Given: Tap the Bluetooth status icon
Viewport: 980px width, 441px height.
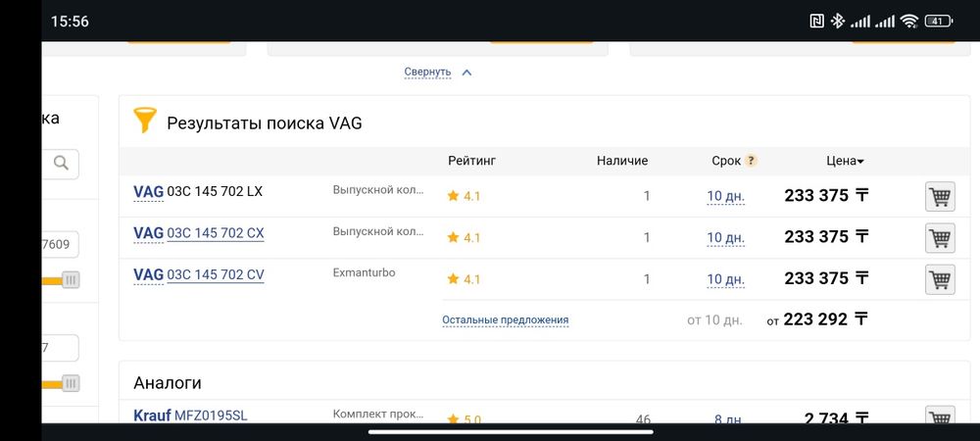Looking at the screenshot, I should click(837, 22).
